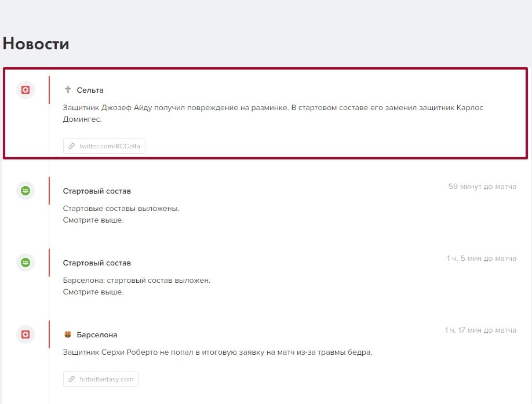Select the Сельта team name

click(90, 90)
